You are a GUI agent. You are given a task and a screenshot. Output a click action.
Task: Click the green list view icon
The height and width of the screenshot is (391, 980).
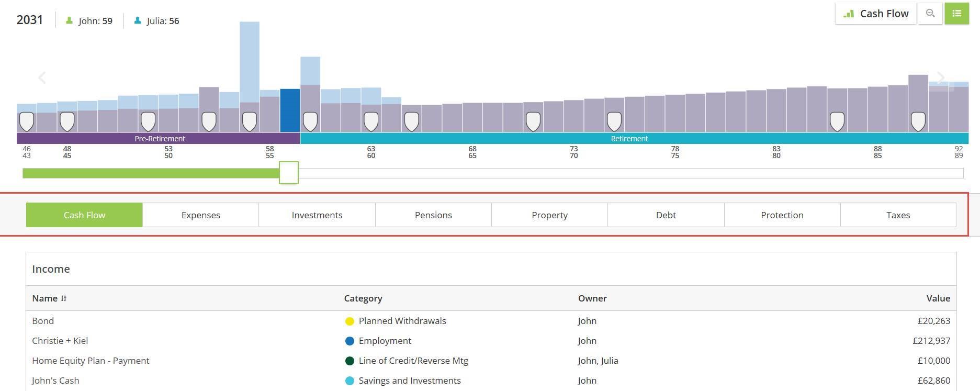tap(956, 14)
